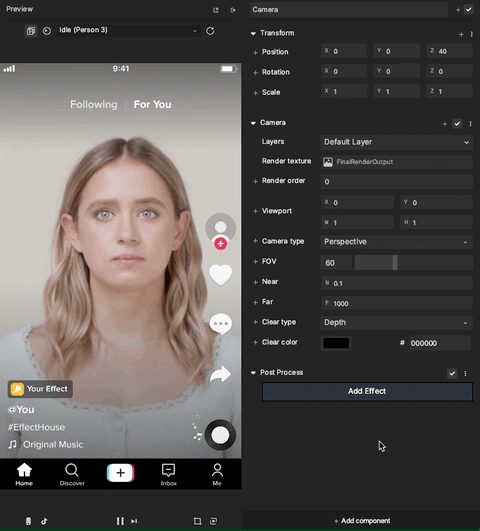
Task: Click the plus beside Clear color
Action: [255, 342]
